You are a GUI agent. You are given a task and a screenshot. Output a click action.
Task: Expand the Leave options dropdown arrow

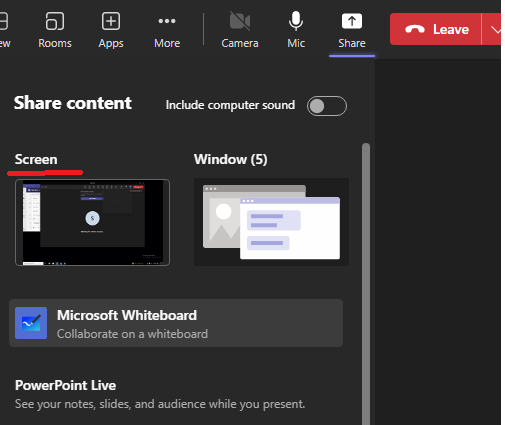pos(492,29)
